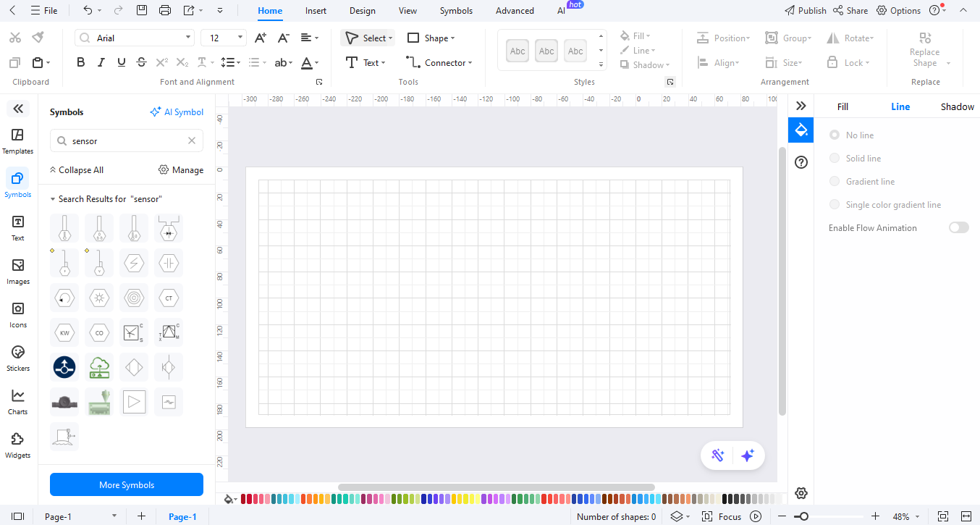
Task: Switch to the Design ribbon tab
Action: (362, 11)
